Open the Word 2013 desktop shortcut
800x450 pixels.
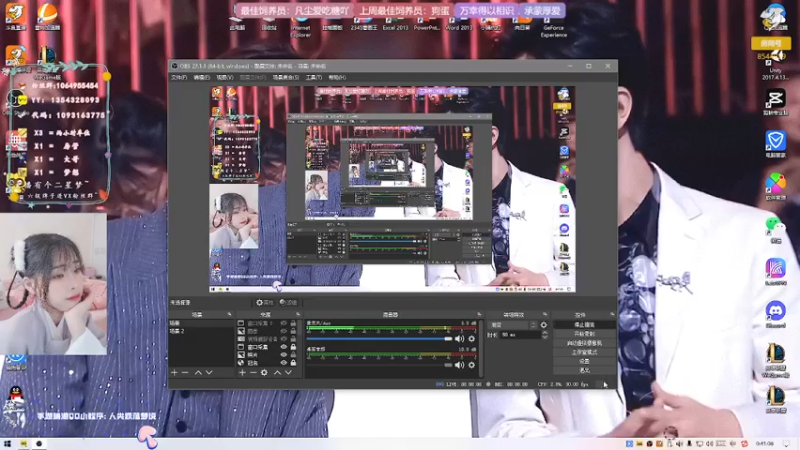click(x=459, y=24)
